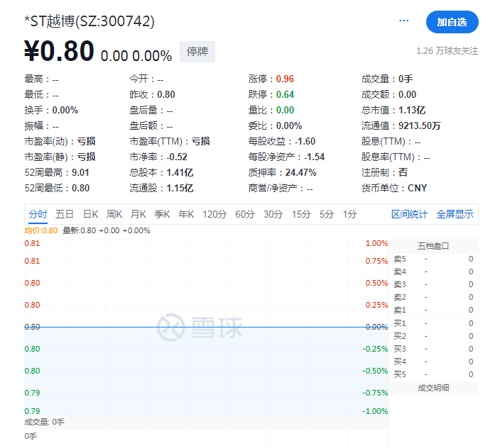Switch to the 5分 interval tab
Viewport: 500px width, 448px height.
click(326, 214)
